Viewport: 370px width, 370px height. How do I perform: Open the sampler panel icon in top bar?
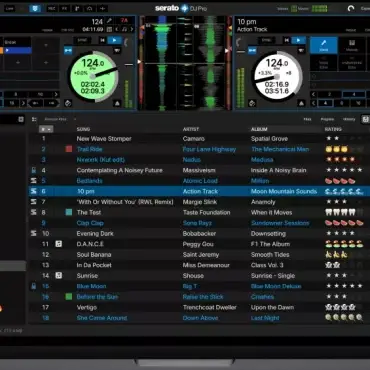point(77,8)
